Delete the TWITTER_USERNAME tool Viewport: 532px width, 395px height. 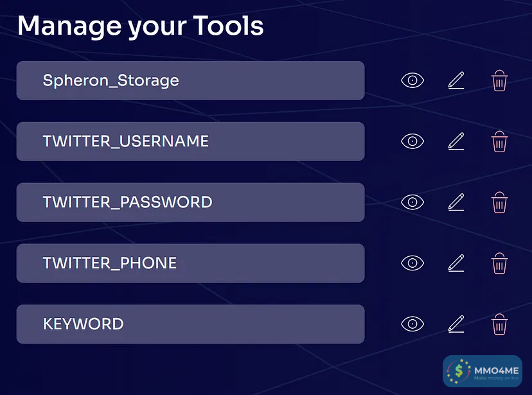pyautogui.click(x=499, y=141)
